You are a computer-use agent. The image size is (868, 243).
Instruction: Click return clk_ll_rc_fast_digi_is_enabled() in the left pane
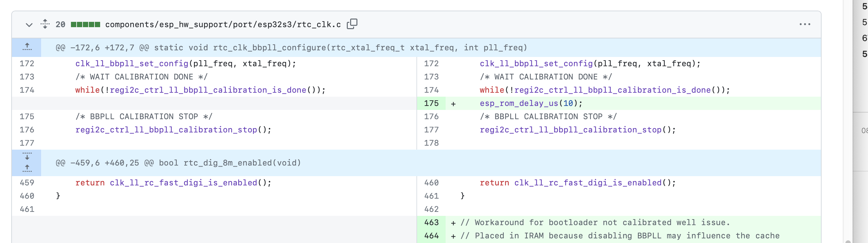[173, 183]
